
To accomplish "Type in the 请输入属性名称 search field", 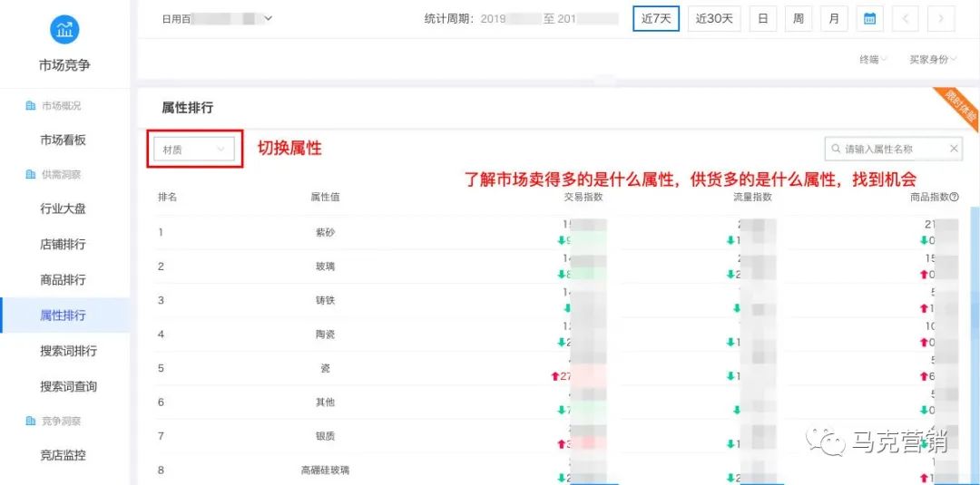I will point(893,149).
